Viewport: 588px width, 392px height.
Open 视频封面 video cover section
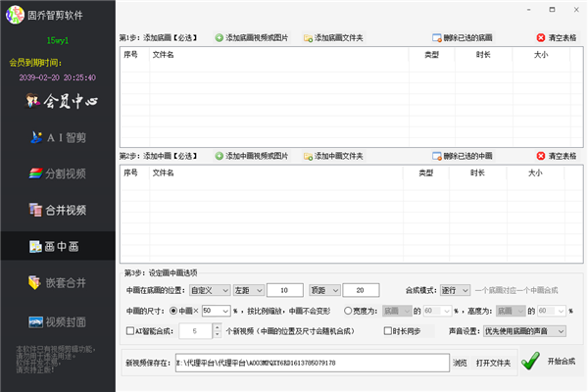[58, 321]
